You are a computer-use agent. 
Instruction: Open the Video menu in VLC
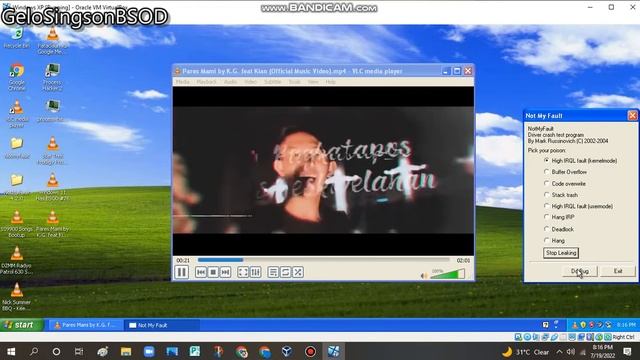click(250, 82)
